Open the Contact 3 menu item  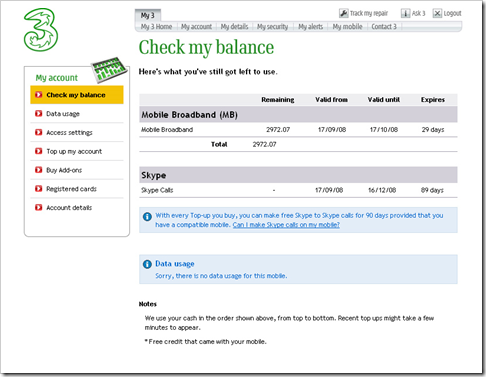[384, 27]
